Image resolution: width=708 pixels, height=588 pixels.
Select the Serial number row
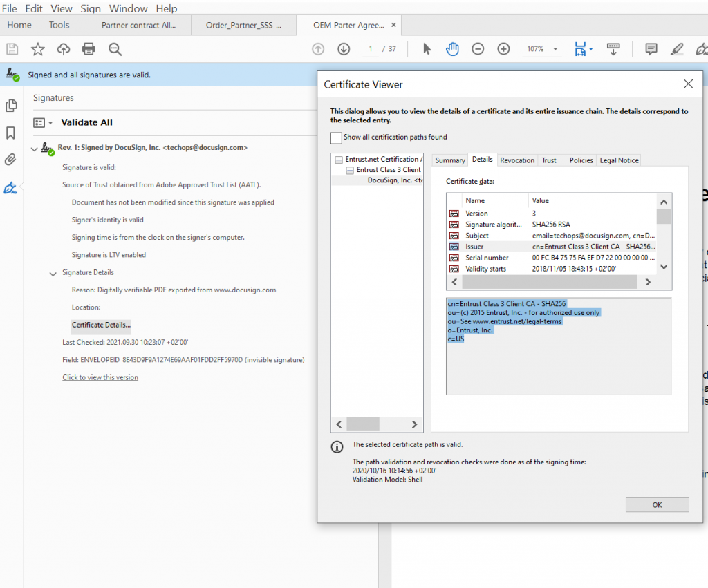(x=551, y=258)
